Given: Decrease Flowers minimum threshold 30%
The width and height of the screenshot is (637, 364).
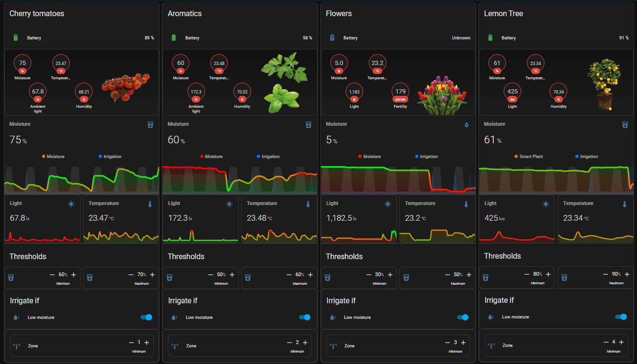Looking at the screenshot, I should tap(369, 275).
